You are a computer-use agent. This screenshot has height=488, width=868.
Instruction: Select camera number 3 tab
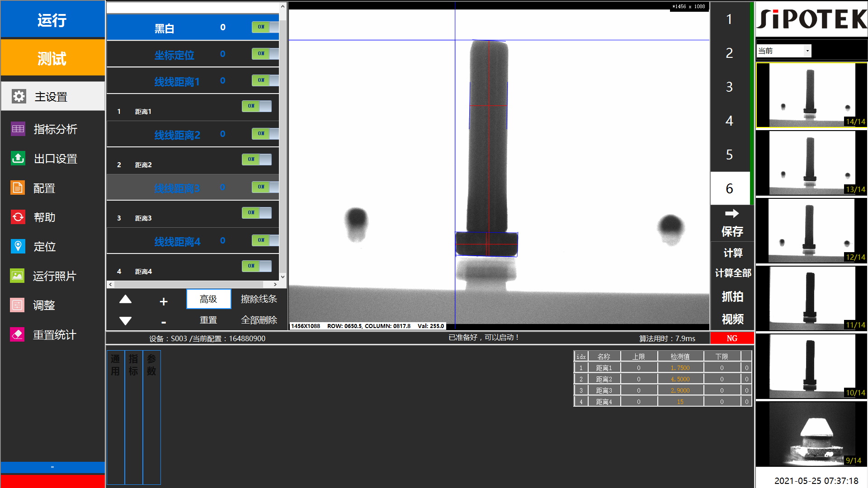tap(729, 87)
